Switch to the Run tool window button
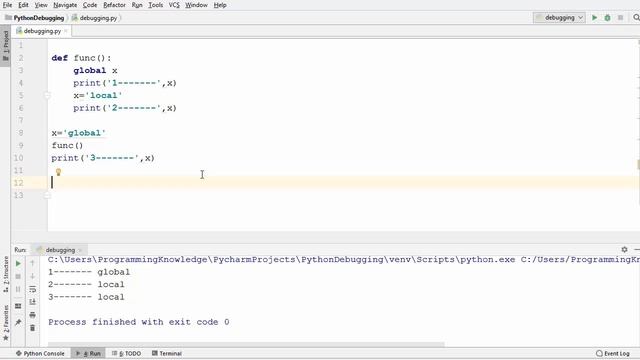 (x=89, y=353)
